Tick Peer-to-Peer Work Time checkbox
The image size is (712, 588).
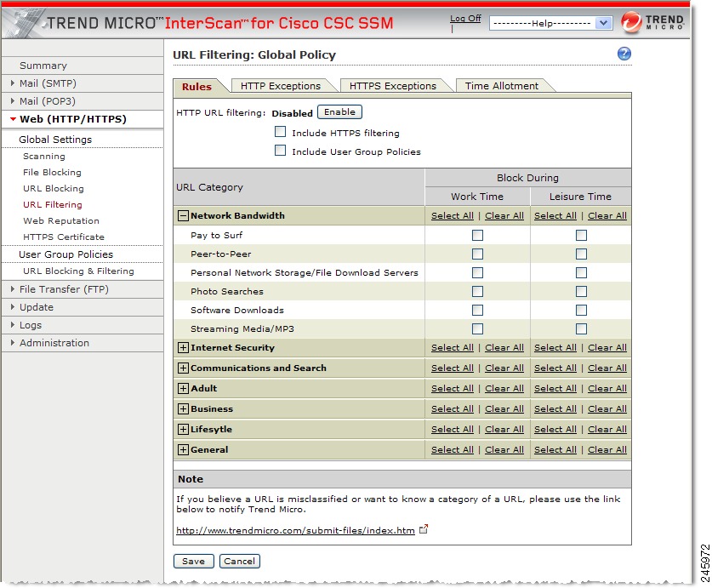click(x=477, y=254)
